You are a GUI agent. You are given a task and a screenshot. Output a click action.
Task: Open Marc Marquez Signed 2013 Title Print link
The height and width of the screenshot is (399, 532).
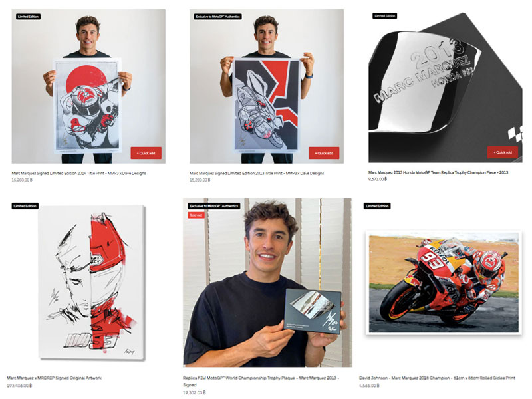(x=257, y=173)
